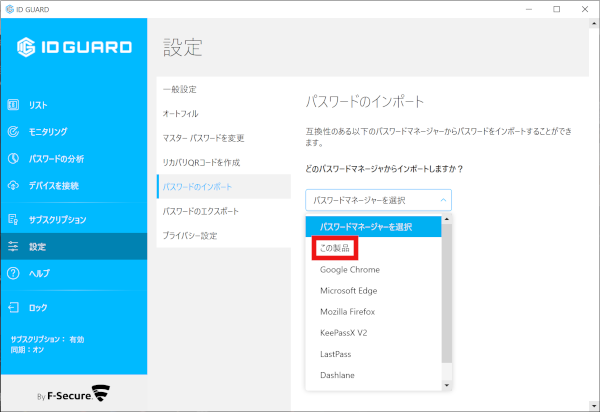The height and width of the screenshot is (412, 600).
Task: Choose Google Chrome from the list
Action: pos(373,270)
